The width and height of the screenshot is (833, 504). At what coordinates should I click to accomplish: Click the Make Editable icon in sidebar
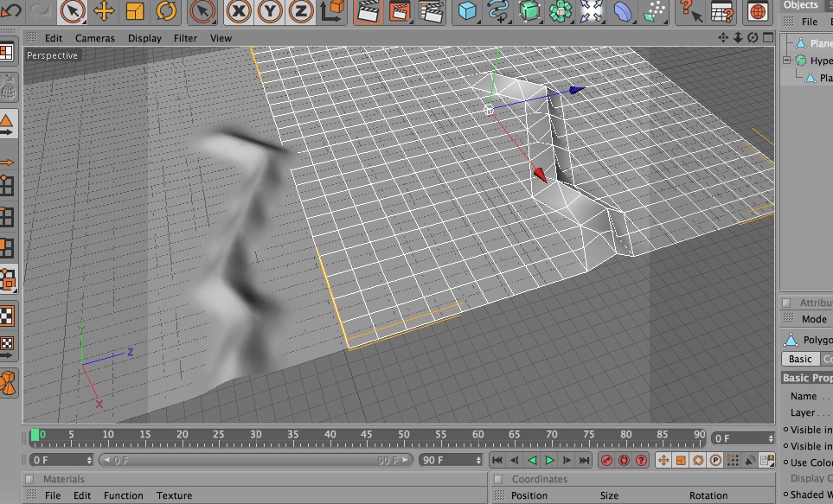click(x=8, y=89)
